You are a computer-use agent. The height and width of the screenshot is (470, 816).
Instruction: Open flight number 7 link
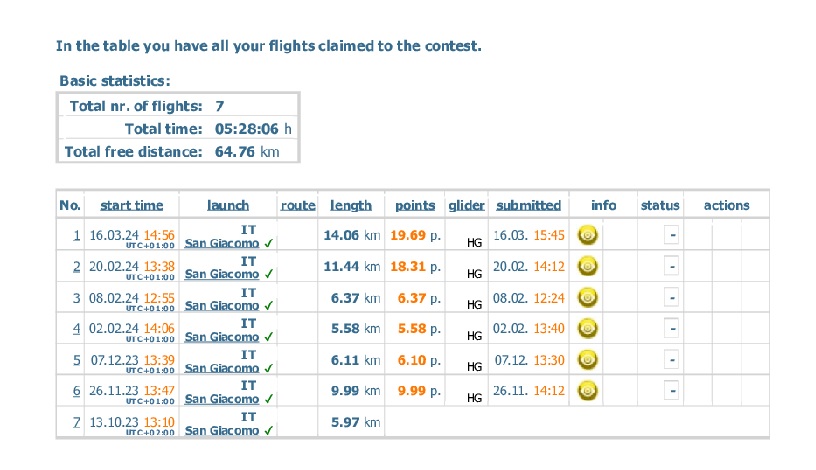76,422
